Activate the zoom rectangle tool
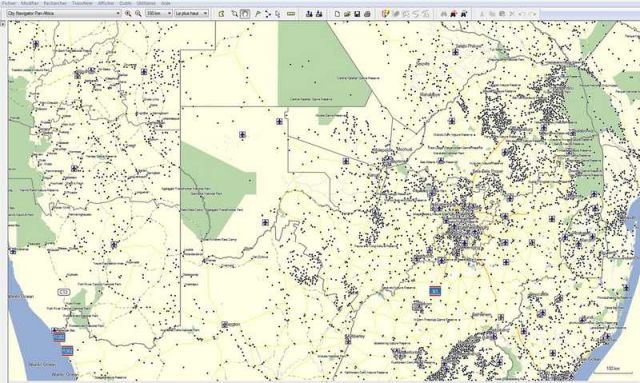The width and height of the screenshot is (640, 383). pos(234,13)
